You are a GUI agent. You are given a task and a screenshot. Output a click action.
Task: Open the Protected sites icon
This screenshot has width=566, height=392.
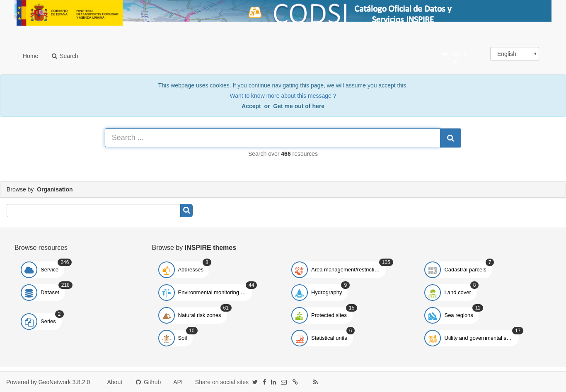[x=300, y=315]
